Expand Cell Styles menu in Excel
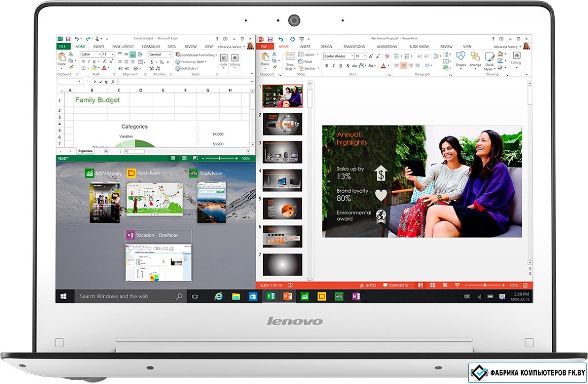Screen dimensions: 588x384 pyautogui.click(x=187, y=68)
